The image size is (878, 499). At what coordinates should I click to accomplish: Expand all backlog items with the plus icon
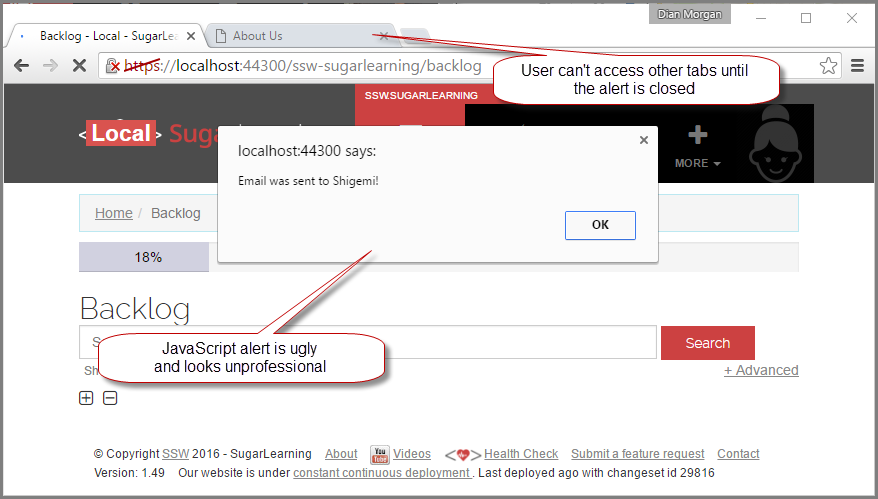click(86, 398)
